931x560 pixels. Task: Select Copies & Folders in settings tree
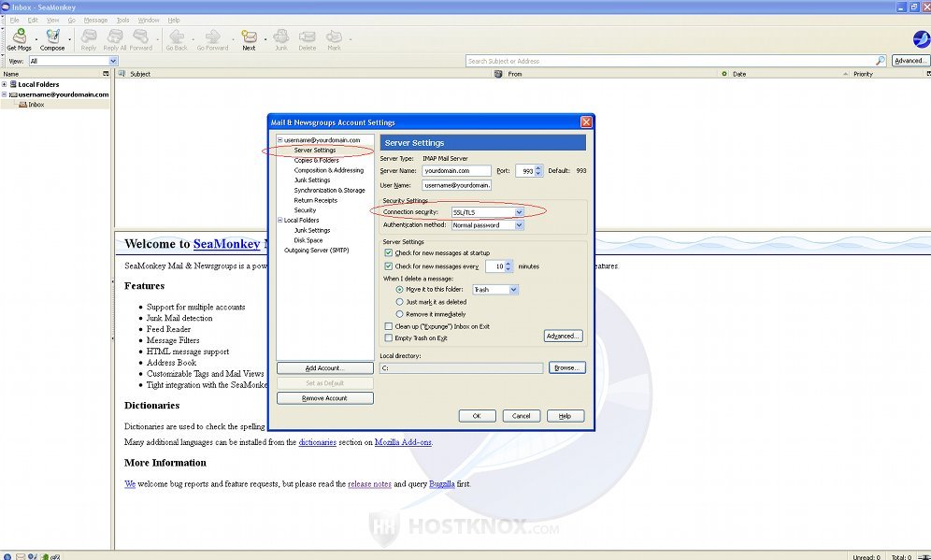click(x=317, y=161)
